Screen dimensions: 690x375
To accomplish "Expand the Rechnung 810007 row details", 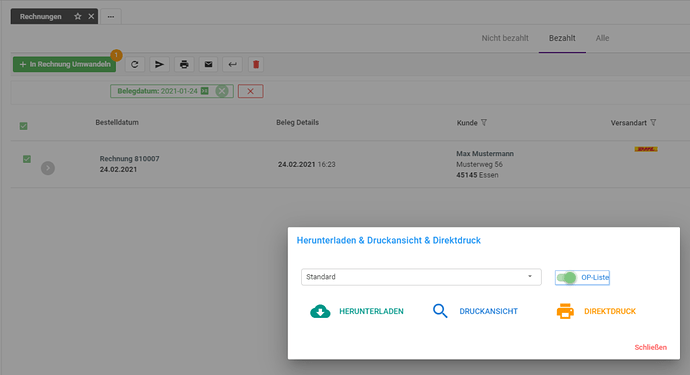I will tap(48, 168).
